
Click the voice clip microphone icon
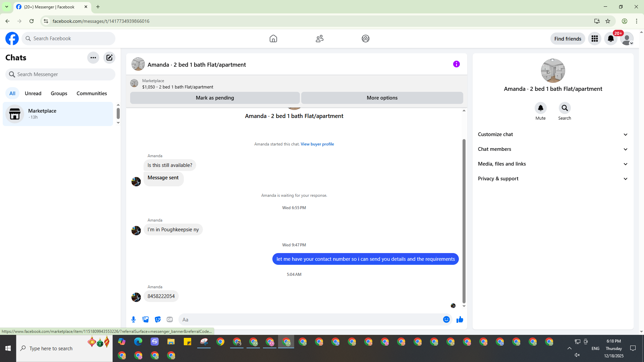pyautogui.click(x=133, y=319)
